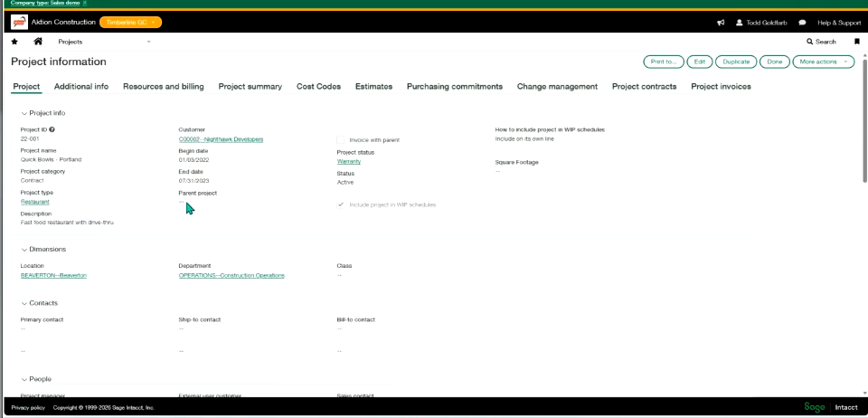This screenshot has width=868, height=418.
Task: Click the Todd Goldfarb user name
Action: click(x=766, y=23)
